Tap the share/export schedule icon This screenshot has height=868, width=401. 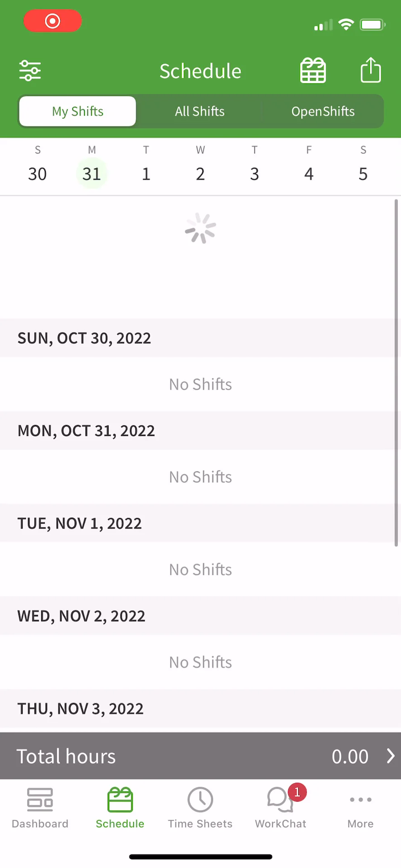(x=370, y=70)
